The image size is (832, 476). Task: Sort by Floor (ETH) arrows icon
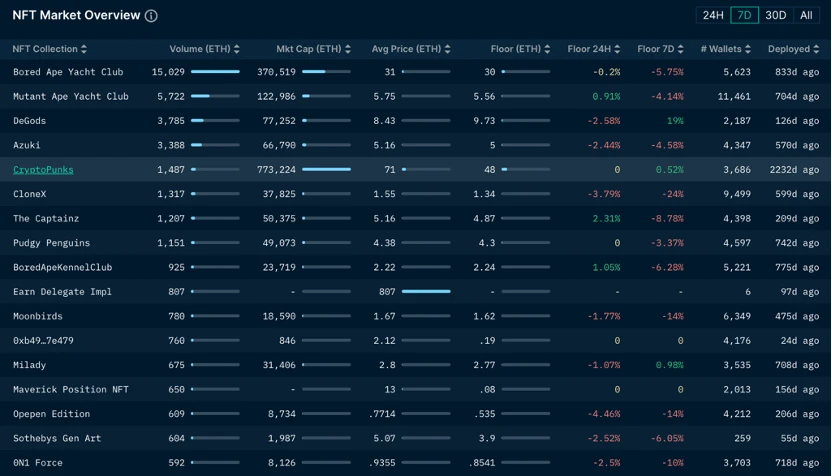coord(547,49)
